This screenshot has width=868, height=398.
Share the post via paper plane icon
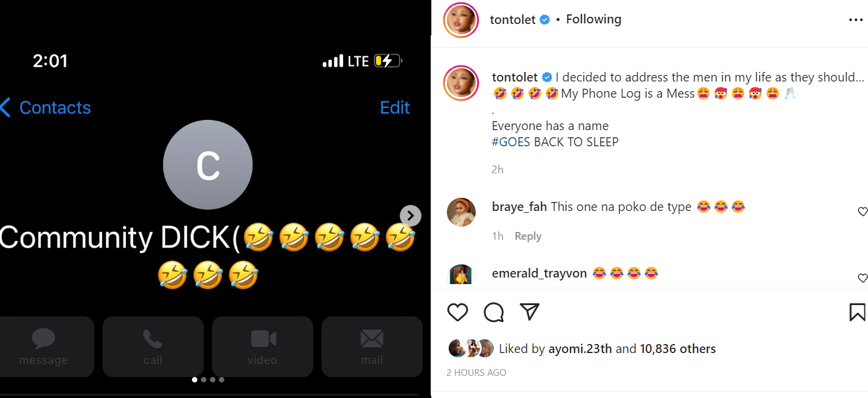click(529, 312)
